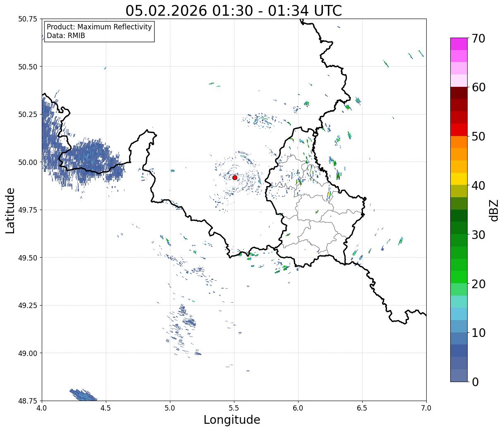Click the 50 tick label on colorbar
Image resolution: width=504 pixels, height=430 pixels.
coord(478,136)
